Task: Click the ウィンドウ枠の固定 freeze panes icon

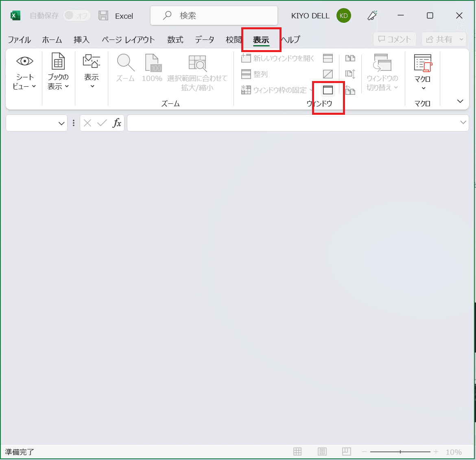Action: point(246,90)
